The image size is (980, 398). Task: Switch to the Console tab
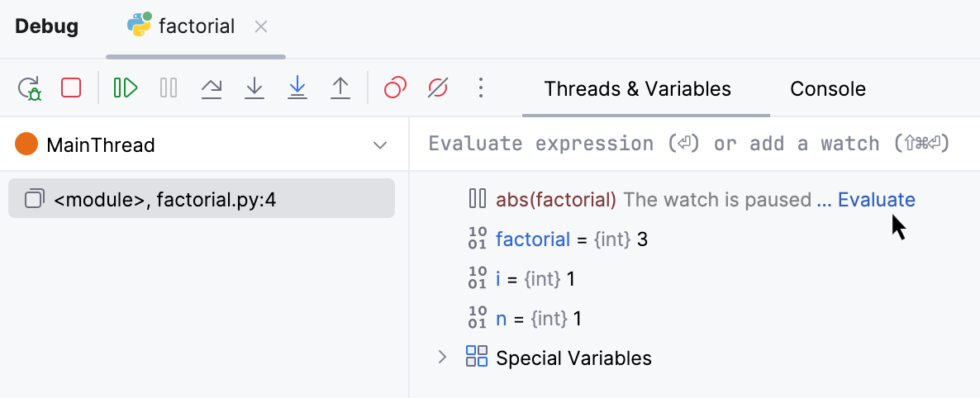[x=828, y=89]
